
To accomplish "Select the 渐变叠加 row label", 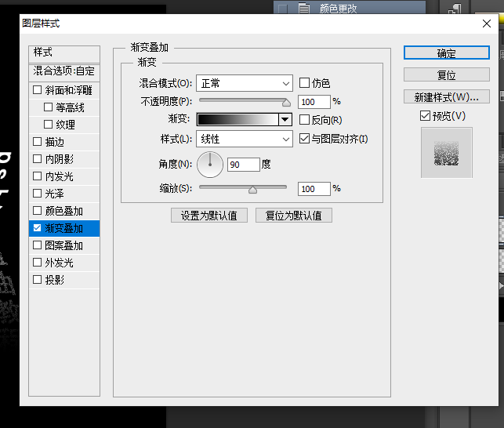I will [64, 228].
